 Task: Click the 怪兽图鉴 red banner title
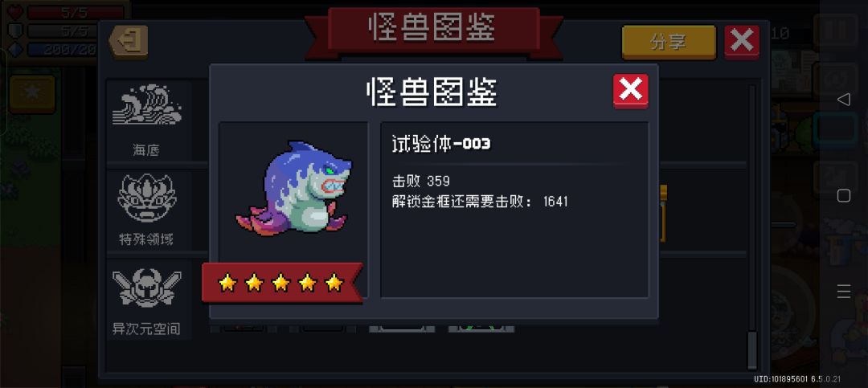click(433, 29)
